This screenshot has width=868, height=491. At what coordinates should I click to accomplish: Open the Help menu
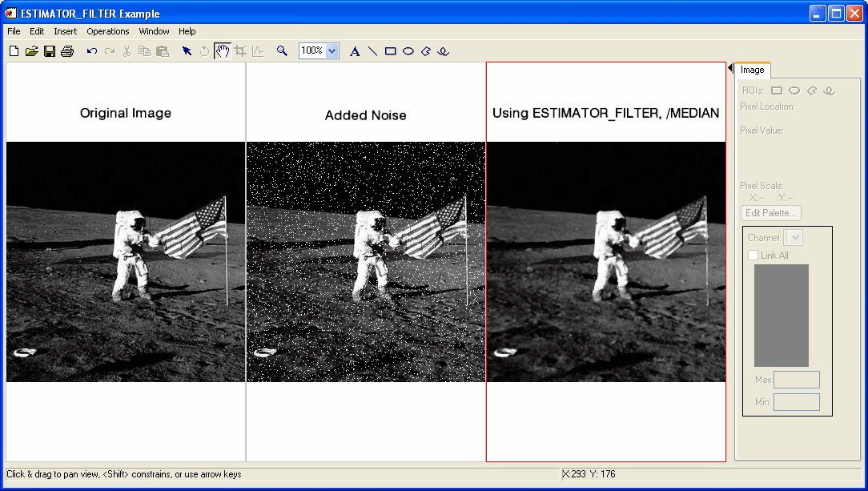(x=187, y=31)
